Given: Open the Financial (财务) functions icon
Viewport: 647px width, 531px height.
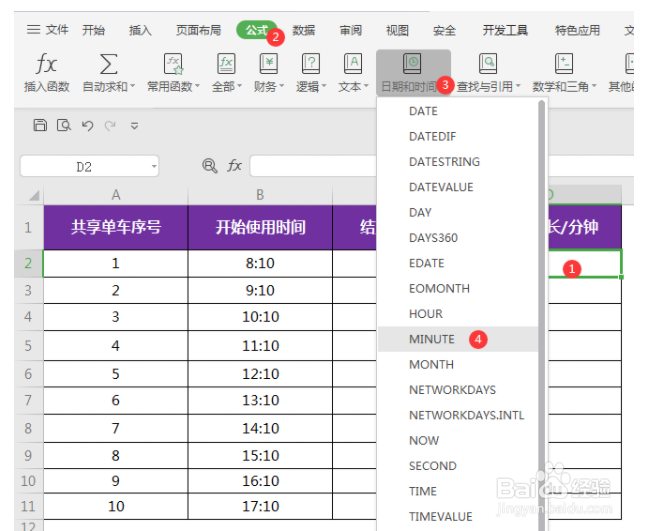Looking at the screenshot, I should (268, 65).
